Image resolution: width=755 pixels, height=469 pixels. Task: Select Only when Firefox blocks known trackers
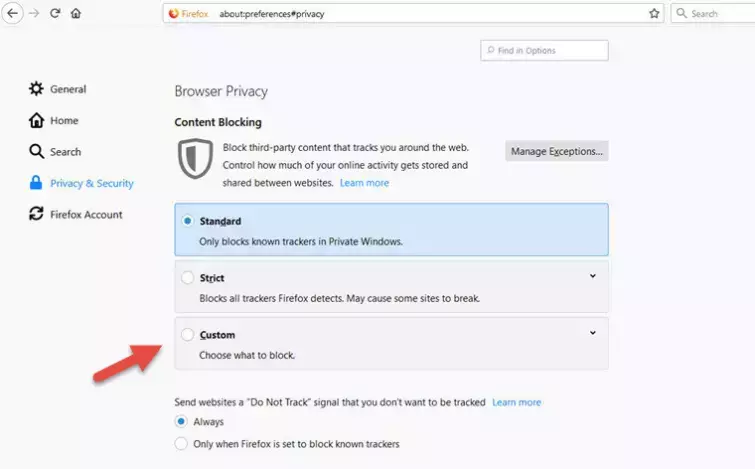pos(181,443)
